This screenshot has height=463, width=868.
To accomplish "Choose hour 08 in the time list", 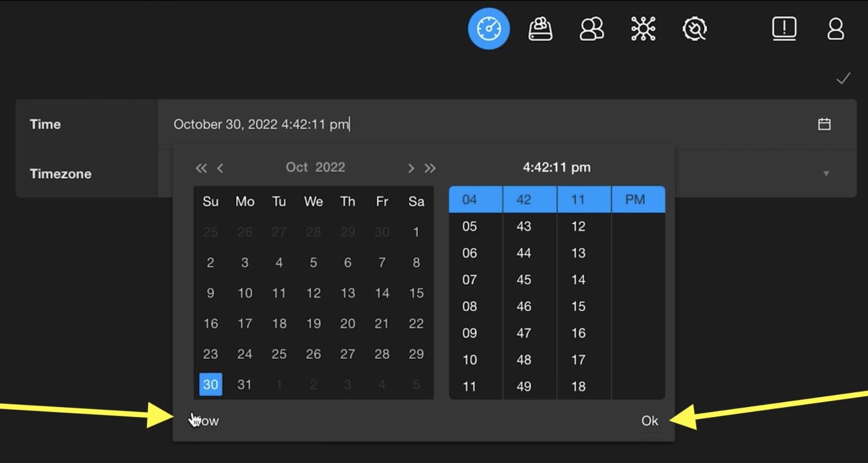I will (x=470, y=306).
